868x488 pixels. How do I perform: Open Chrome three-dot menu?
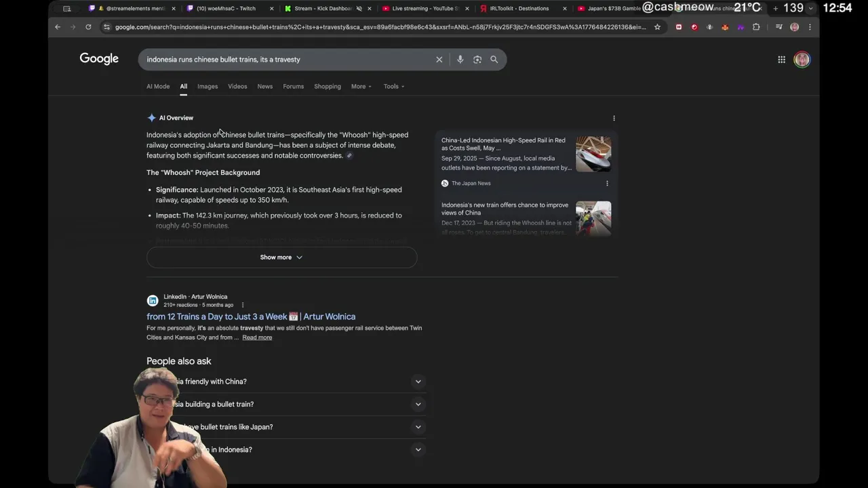click(810, 27)
